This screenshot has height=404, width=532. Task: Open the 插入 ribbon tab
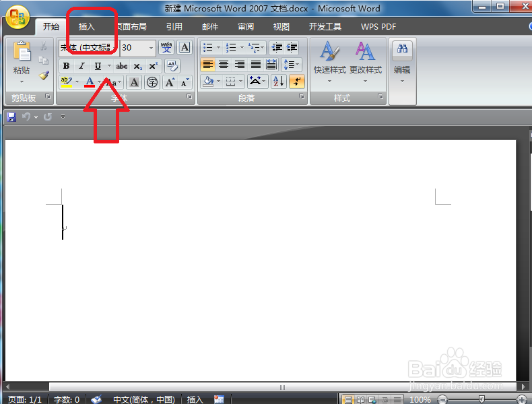point(87,26)
